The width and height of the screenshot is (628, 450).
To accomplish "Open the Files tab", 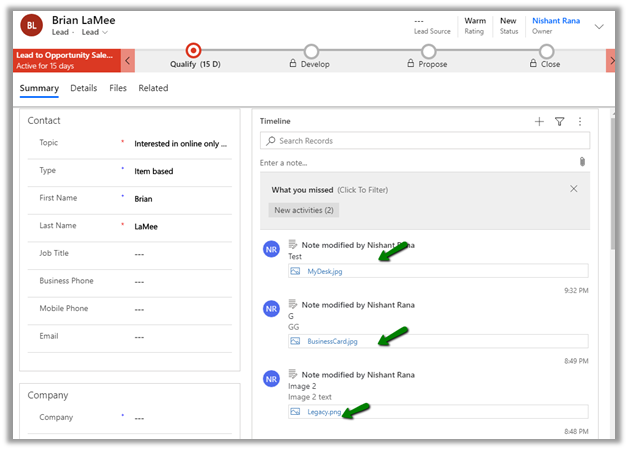I will pyautogui.click(x=118, y=88).
